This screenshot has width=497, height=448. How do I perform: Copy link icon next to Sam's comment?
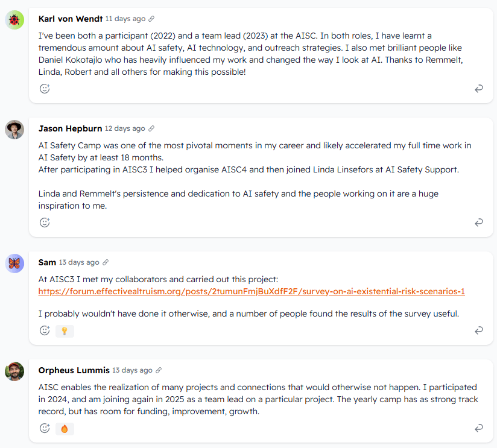[x=106, y=262]
